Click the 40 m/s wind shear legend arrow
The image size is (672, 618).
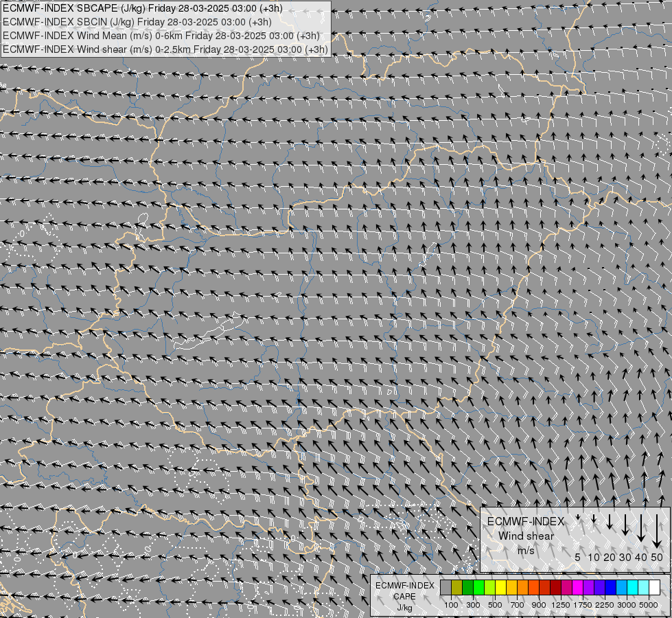pyautogui.click(x=641, y=528)
